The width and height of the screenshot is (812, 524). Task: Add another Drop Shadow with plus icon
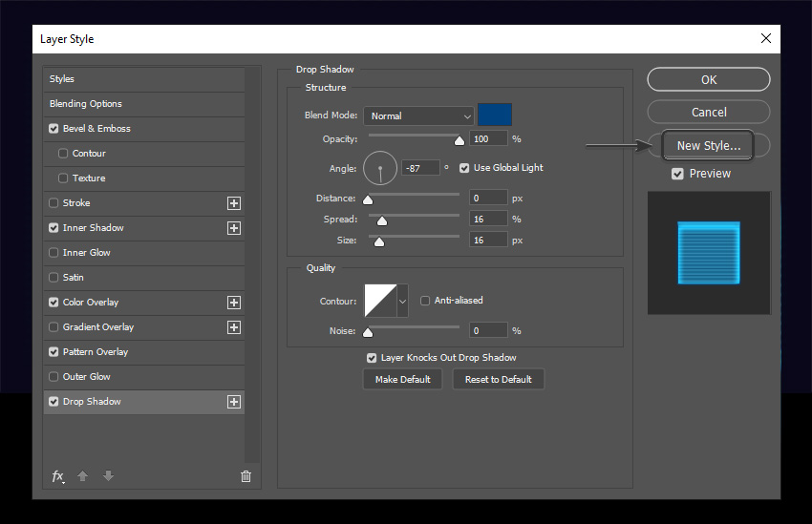click(234, 402)
